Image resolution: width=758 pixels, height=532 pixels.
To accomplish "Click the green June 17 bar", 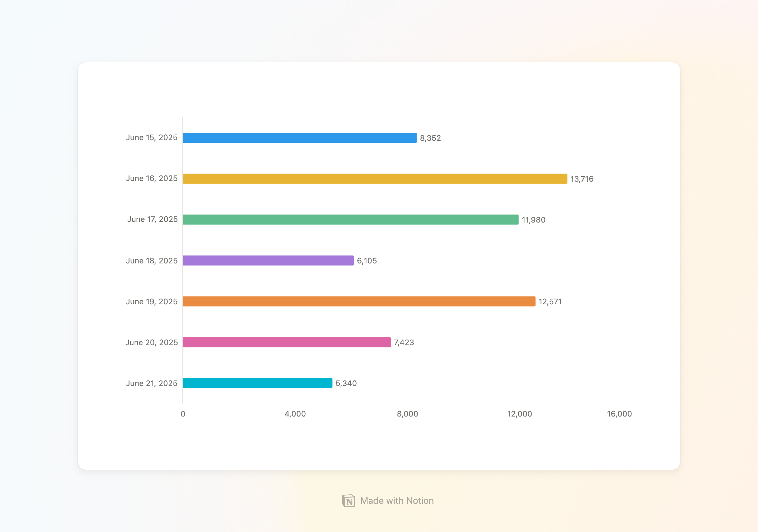I will [x=350, y=220].
